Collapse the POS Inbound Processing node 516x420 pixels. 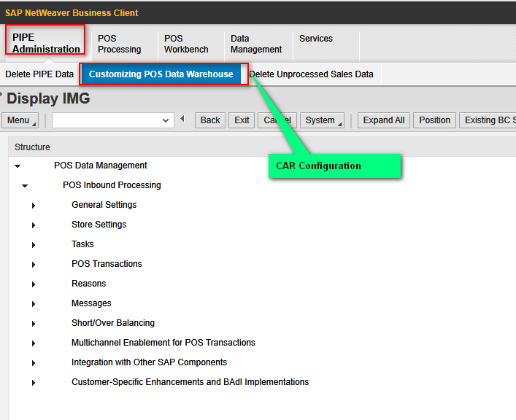(25, 186)
